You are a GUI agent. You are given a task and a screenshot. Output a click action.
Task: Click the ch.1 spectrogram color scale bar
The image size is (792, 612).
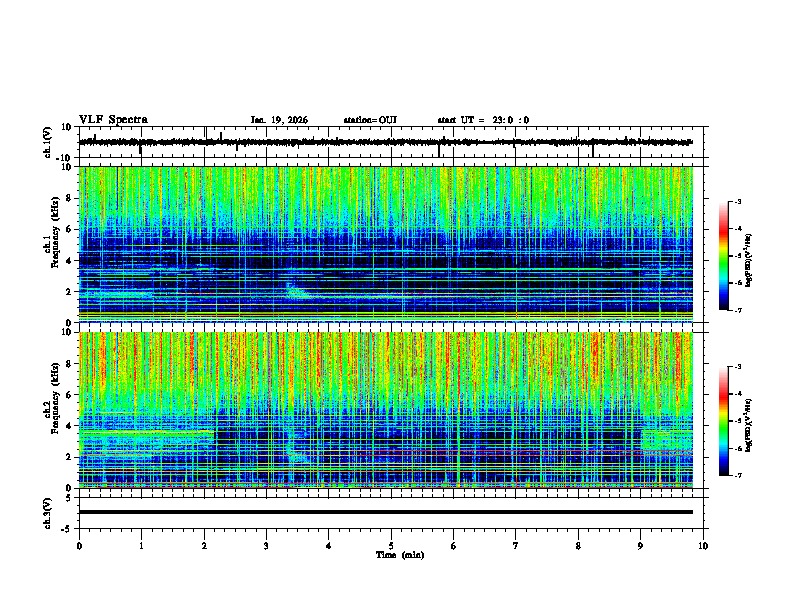point(724,256)
